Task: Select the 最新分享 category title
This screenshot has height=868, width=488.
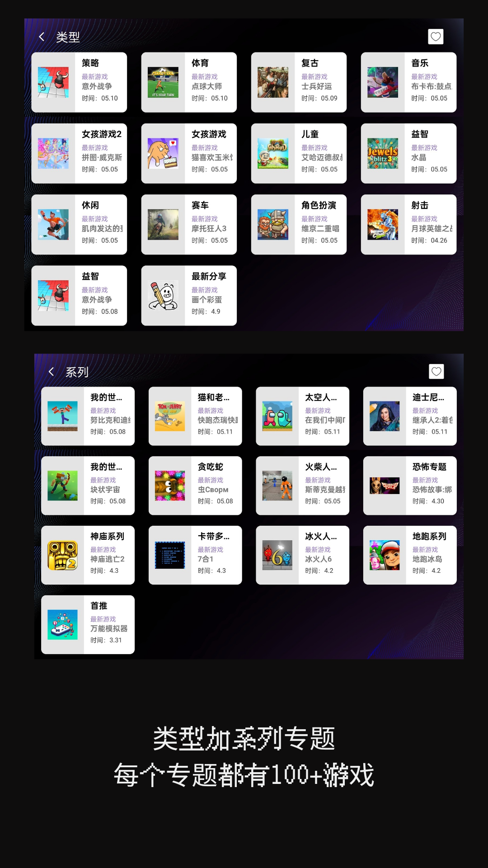Action: point(209,276)
